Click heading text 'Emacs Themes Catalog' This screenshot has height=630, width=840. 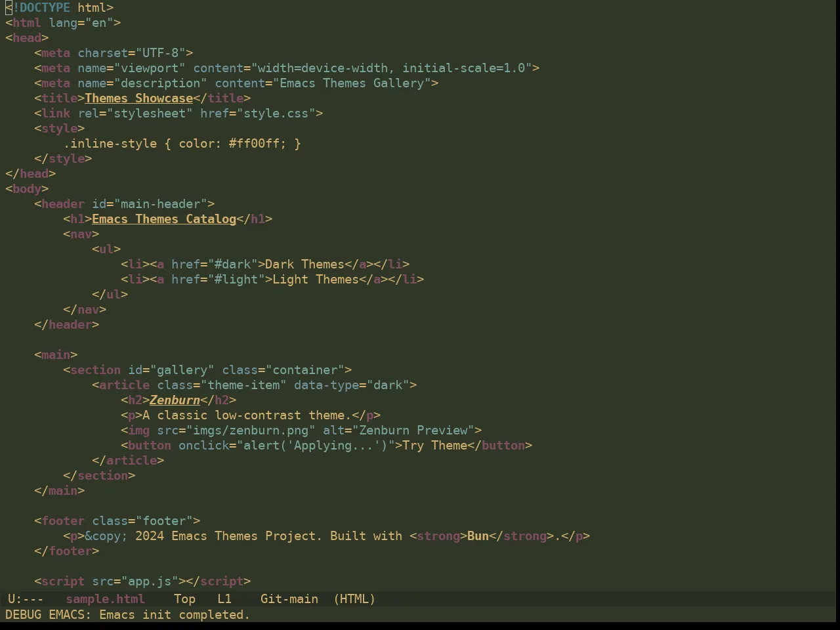tap(164, 219)
